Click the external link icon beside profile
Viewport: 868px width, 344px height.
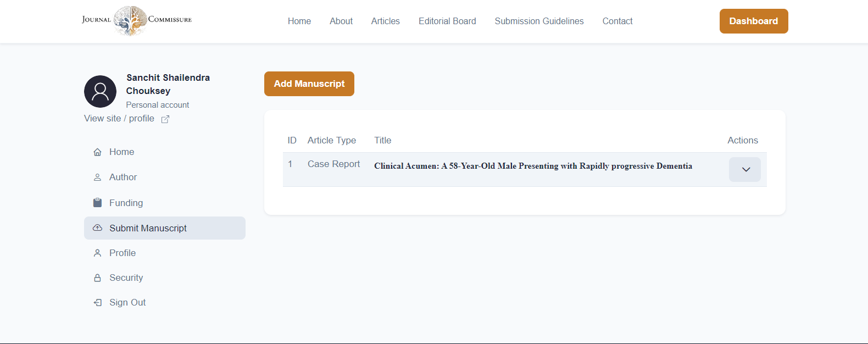click(x=165, y=119)
